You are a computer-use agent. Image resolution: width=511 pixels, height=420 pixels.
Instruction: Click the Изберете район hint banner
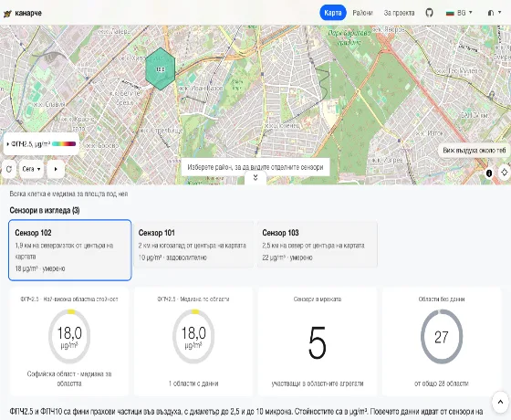255,167
